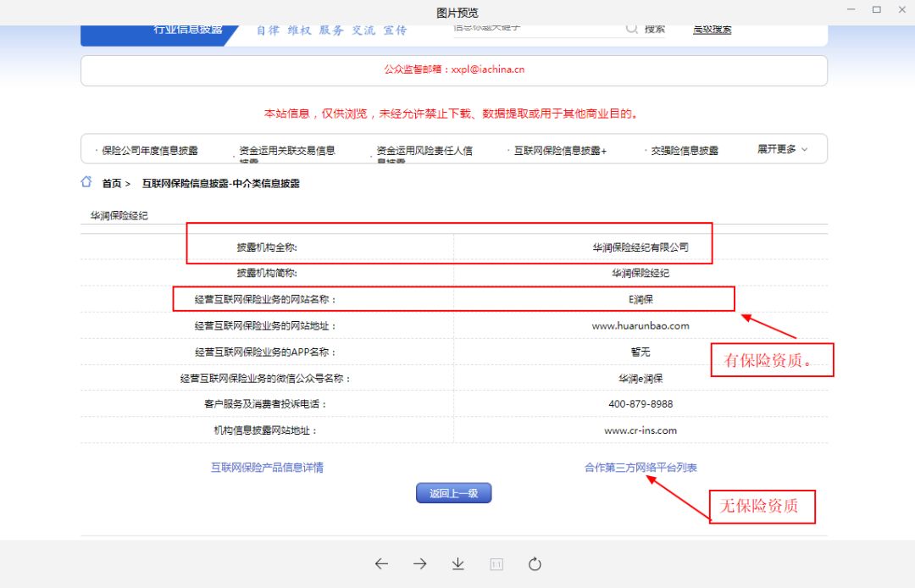Close the 图片预览 window
Image resolution: width=915 pixels, height=588 pixels.
(901, 9)
